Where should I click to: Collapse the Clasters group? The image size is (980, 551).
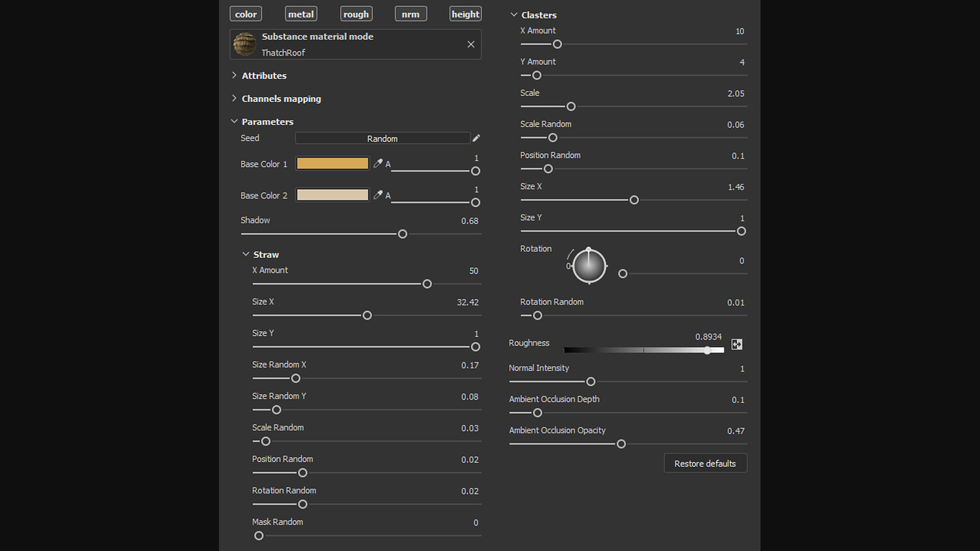pyautogui.click(x=514, y=15)
